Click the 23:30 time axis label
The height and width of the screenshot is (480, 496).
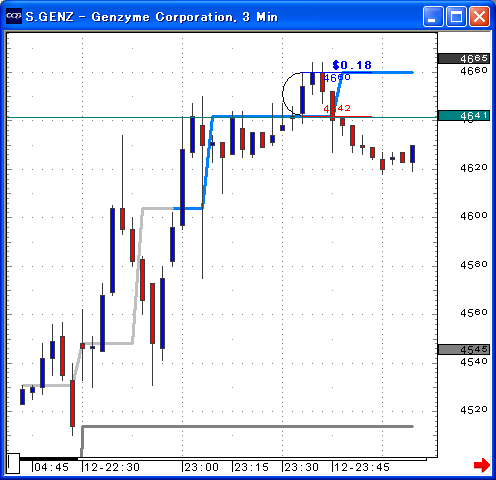coord(302,467)
